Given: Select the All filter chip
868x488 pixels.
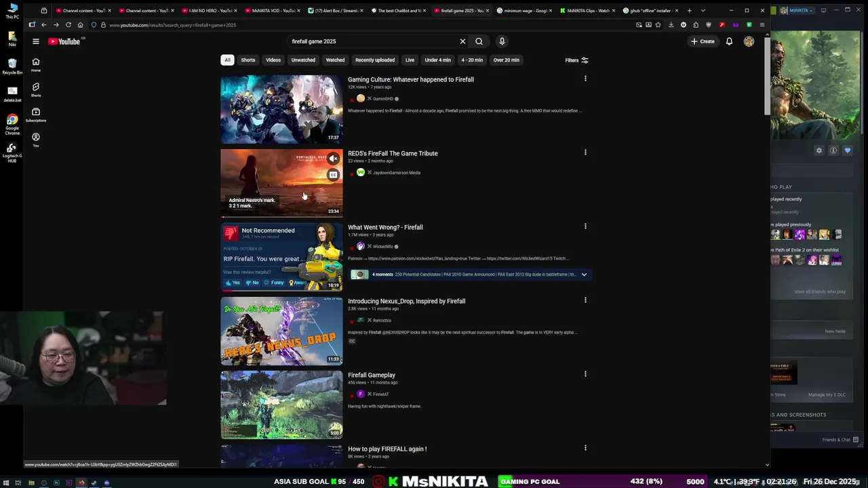Looking at the screenshot, I should point(227,60).
